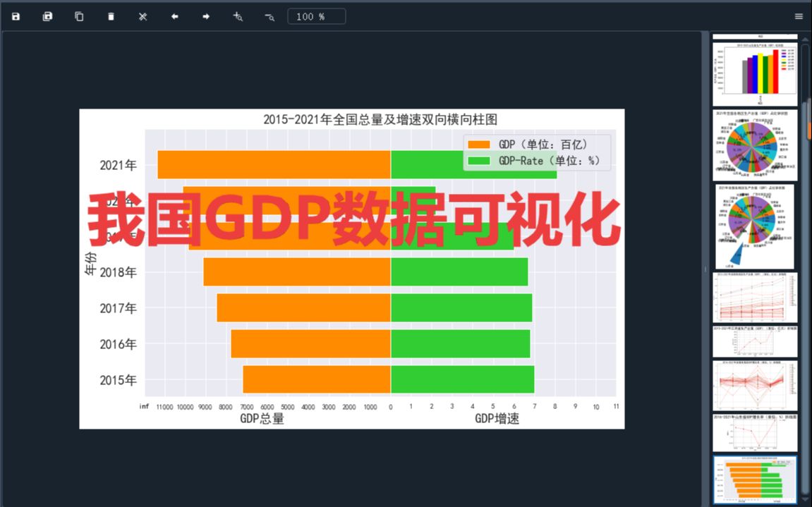This screenshot has width=812, height=507.
Task: Click the GDP growth rate chart thumbnail
Action: pyautogui.click(x=755, y=432)
